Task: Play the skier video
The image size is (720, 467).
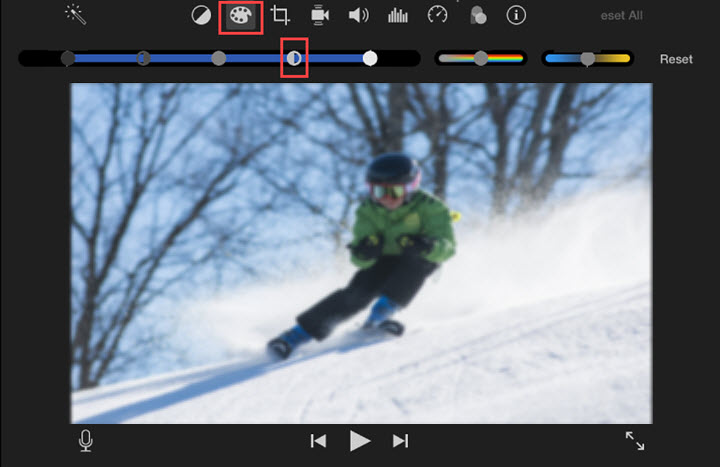Action: click(x=360, y=441)
